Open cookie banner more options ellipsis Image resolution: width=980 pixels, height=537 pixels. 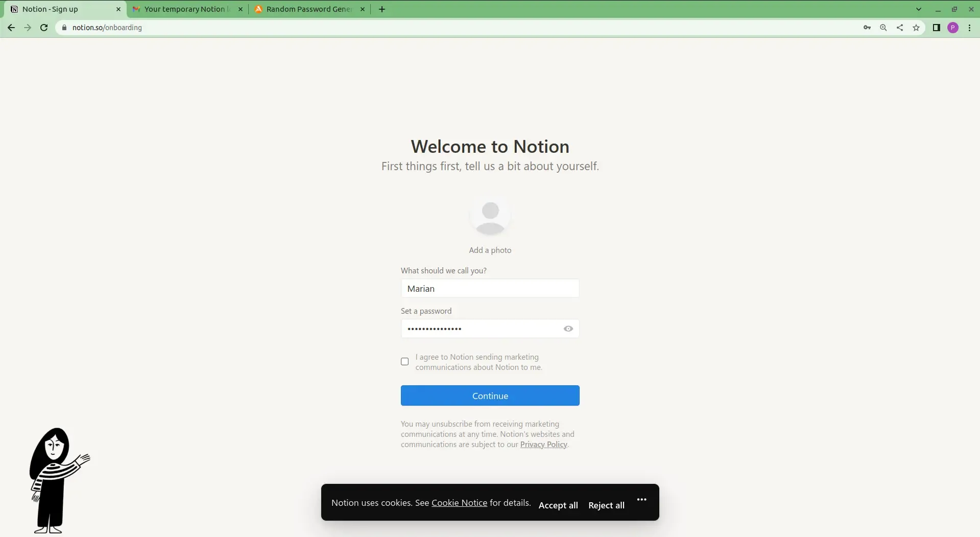pyautogui.click(x=641, y=500)
